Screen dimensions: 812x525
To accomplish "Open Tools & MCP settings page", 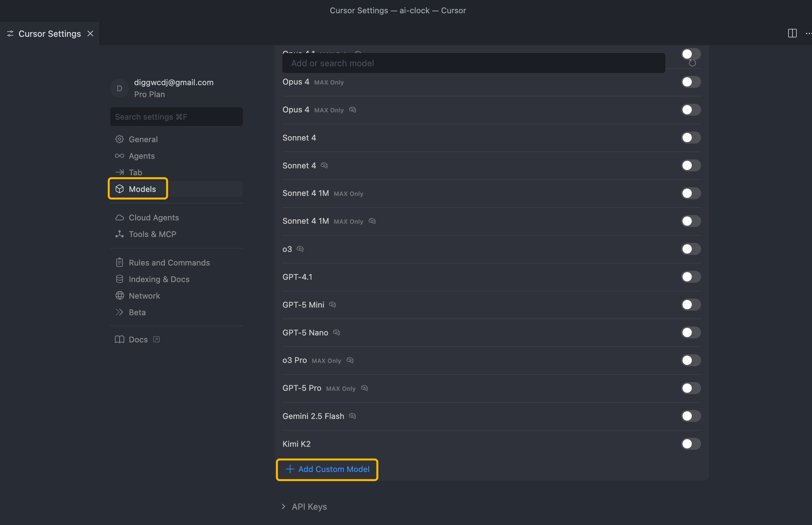I will [152, 234].
